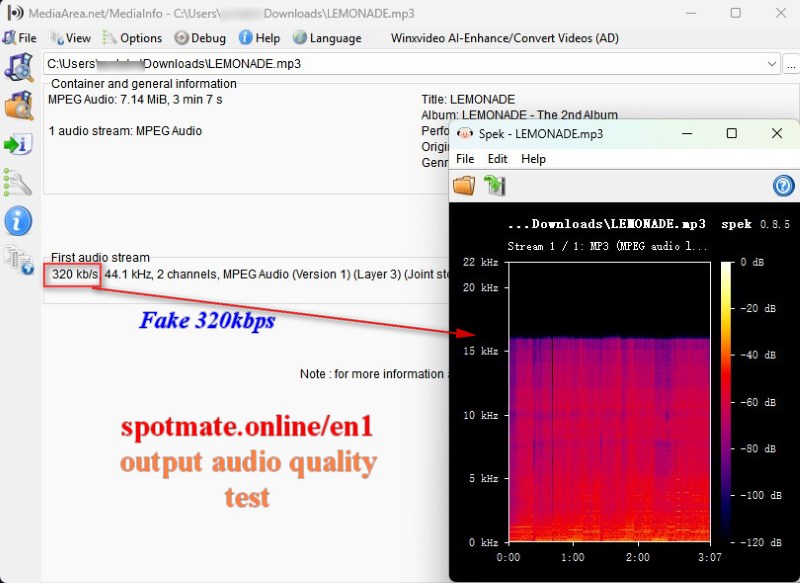
Task: Click MediaInfo open folder sidebar icon
Action: tap(19, 106)
